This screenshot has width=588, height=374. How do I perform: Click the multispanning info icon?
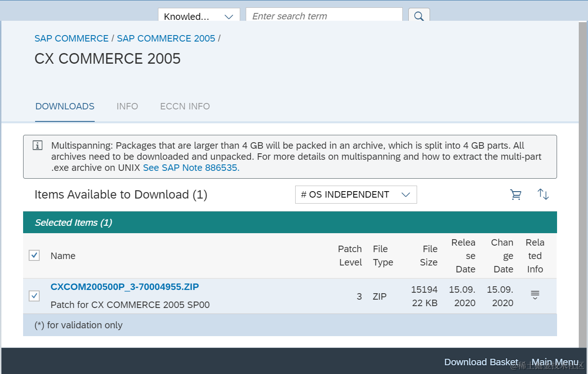pos(37,145)
